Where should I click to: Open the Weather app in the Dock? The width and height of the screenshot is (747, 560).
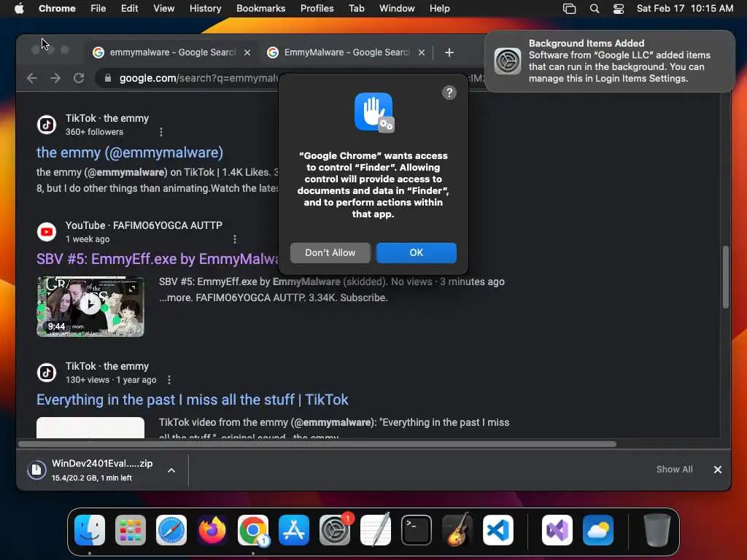pyautogui.click(x=598, y=530)
